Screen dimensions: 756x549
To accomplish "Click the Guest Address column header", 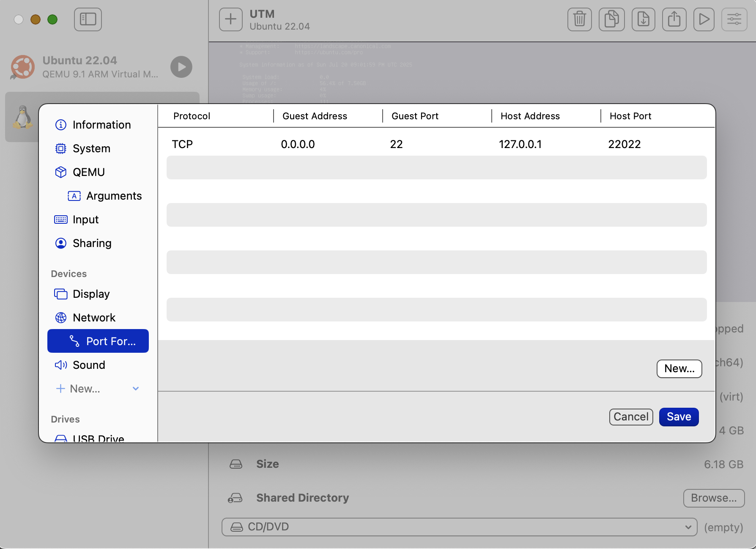I will click(x=315, y=116).
